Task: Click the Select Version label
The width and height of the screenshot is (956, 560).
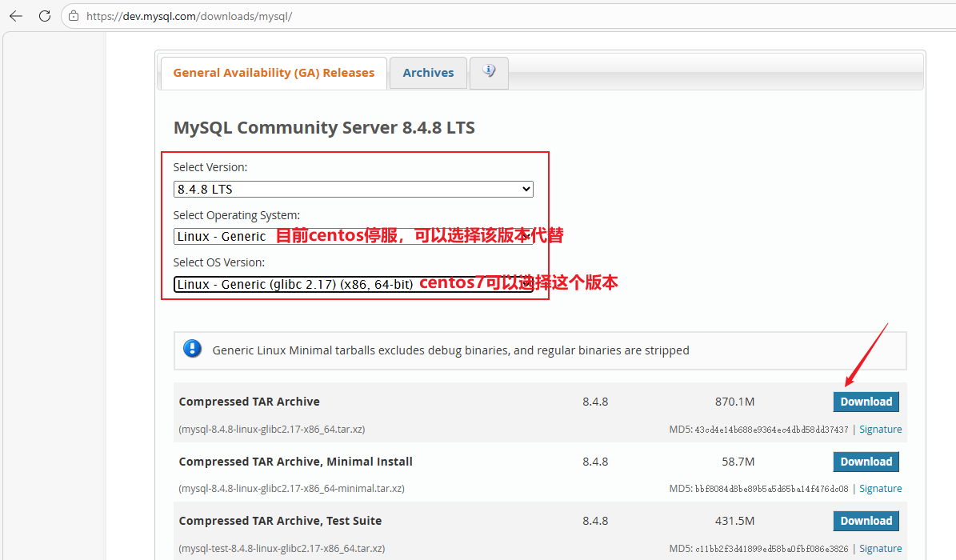Action: (x=210, y=167)
